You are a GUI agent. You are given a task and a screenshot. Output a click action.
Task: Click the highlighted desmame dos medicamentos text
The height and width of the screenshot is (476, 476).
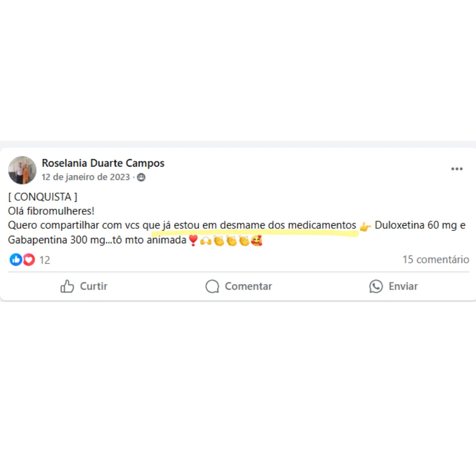coord(288,225)
